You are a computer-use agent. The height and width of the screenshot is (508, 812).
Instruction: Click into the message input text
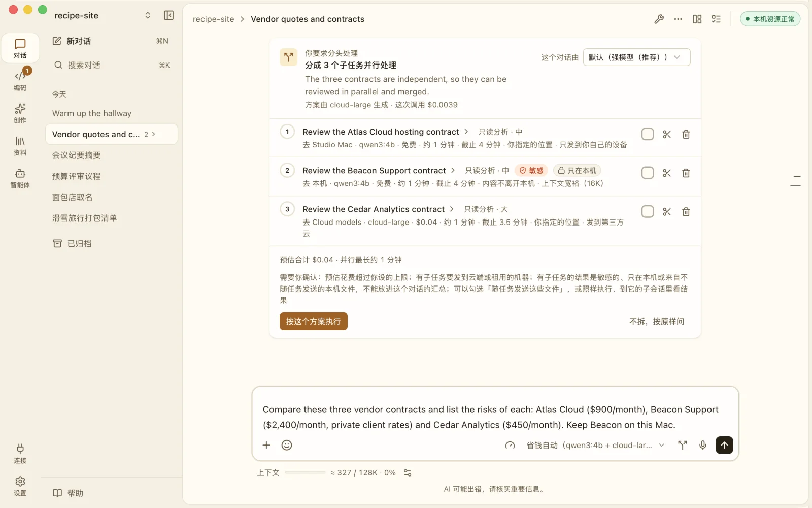(x=490, y=417)
